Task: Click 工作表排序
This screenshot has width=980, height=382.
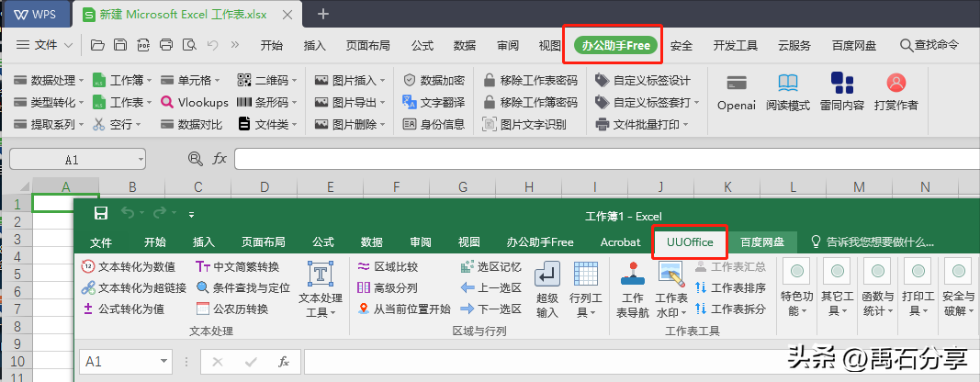Action: [x=730, y=287]
